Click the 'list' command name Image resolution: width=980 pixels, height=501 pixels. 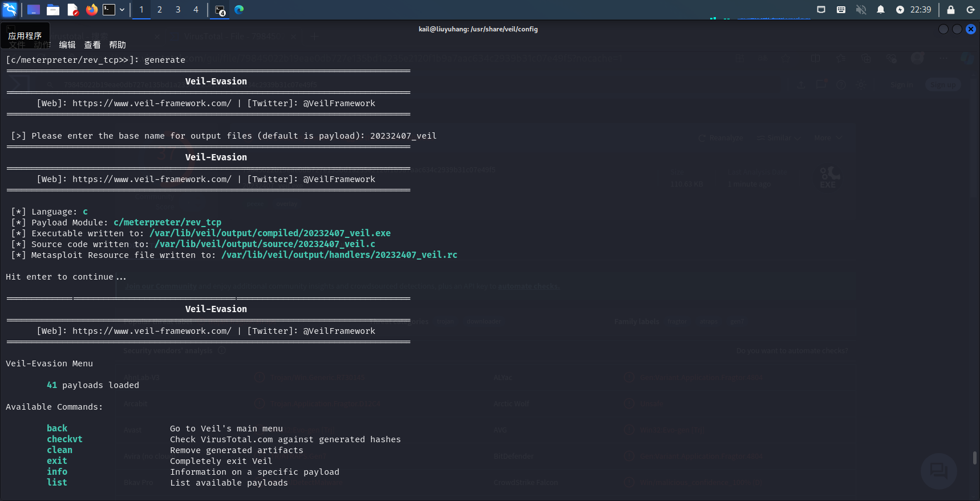tap(57, 483)
